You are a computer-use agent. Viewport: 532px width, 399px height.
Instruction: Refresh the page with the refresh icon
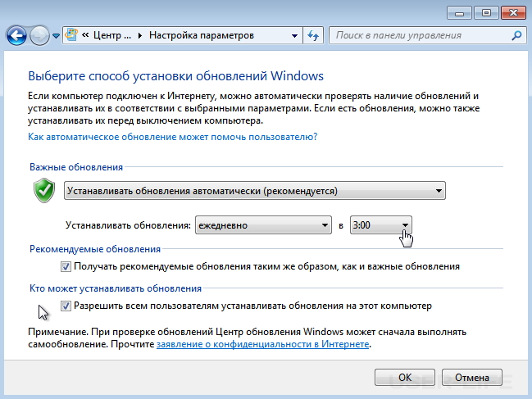(x=313, y=35)
